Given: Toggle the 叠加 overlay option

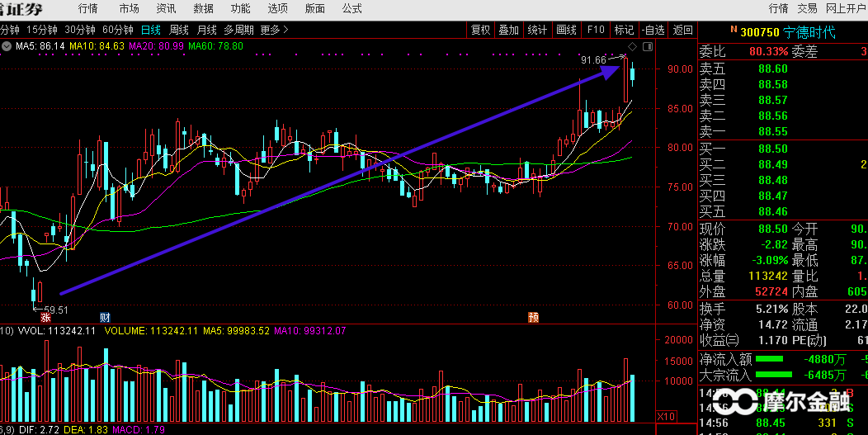Looking at the screenshot, I should pyautogui.click(x=508, y=30).
